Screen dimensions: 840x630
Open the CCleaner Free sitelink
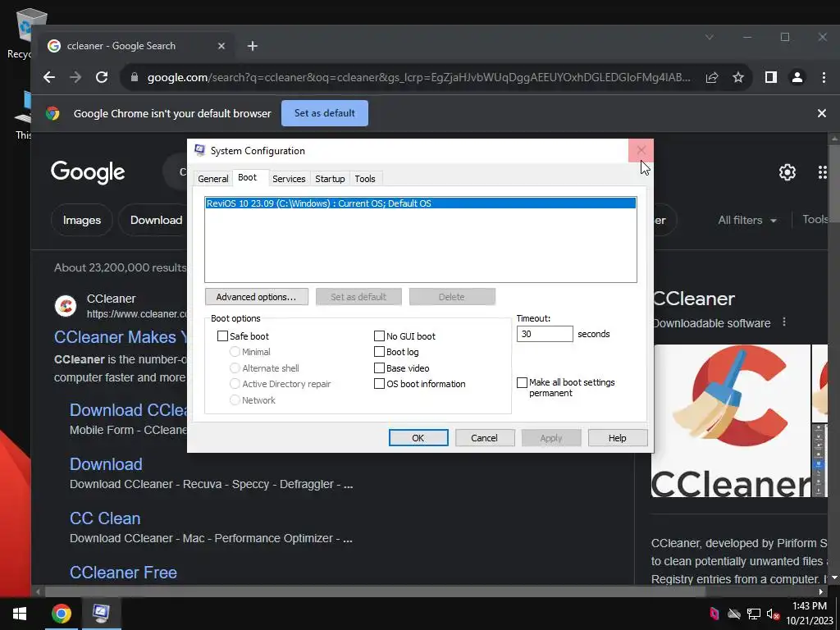[x=123, y=572]
